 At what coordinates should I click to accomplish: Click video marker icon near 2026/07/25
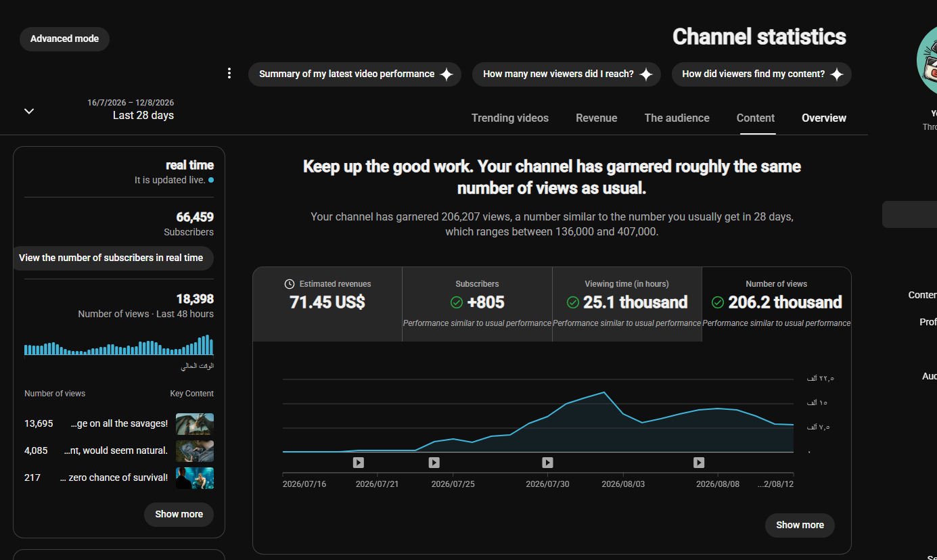click(x=434, y=463)
